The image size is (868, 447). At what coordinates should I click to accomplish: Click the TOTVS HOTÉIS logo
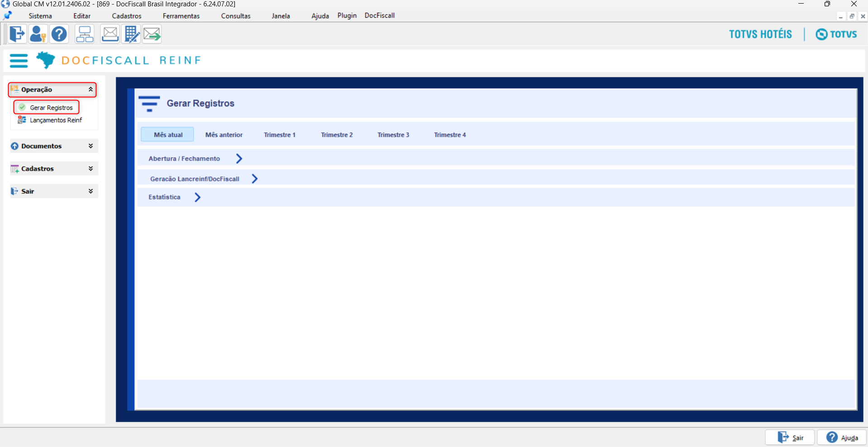pyautogui.click(x=760, y=34)
